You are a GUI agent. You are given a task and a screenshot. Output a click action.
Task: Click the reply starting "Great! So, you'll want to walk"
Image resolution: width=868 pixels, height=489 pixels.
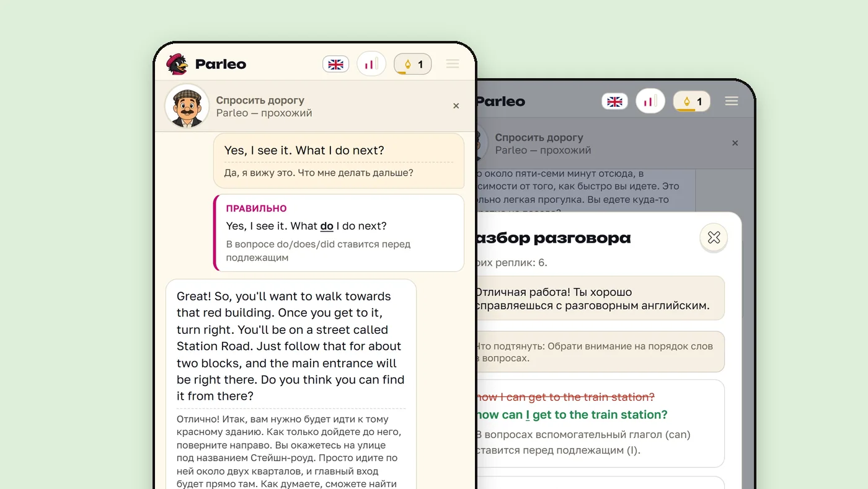[291, 346]
